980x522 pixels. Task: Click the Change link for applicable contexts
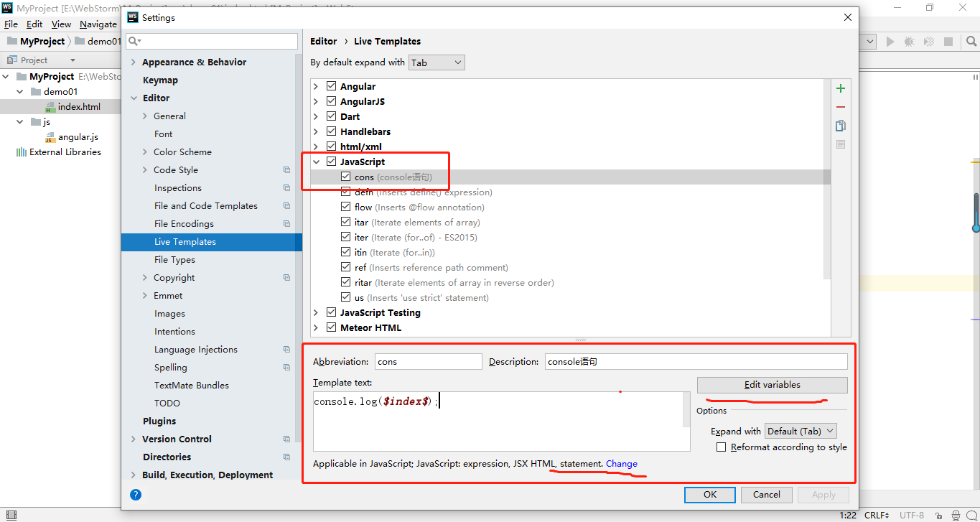622,464
